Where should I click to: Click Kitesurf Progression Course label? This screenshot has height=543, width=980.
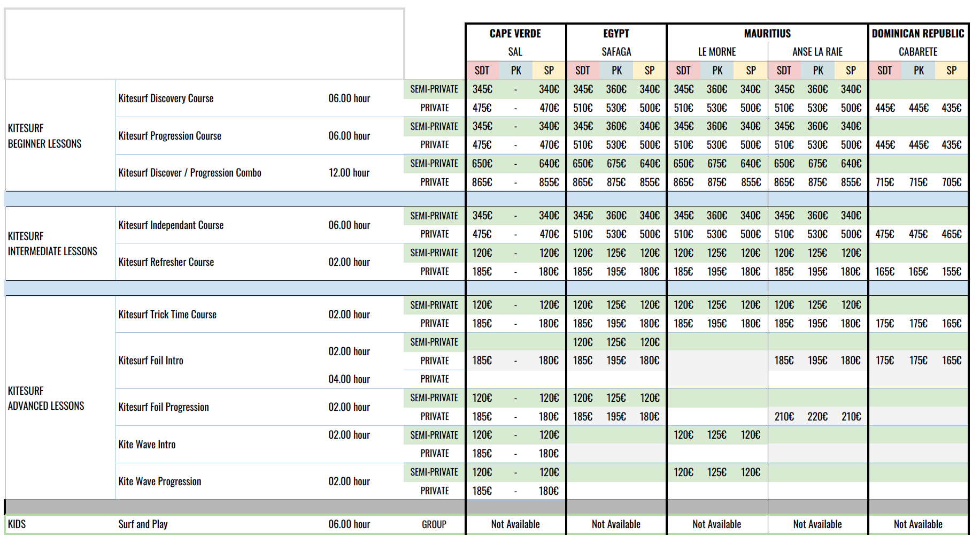point(169,136)
